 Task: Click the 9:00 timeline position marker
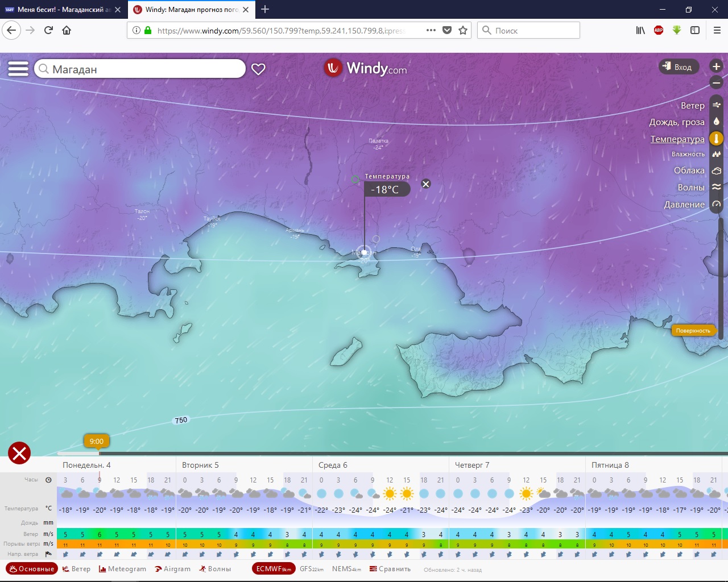[97, 441]
